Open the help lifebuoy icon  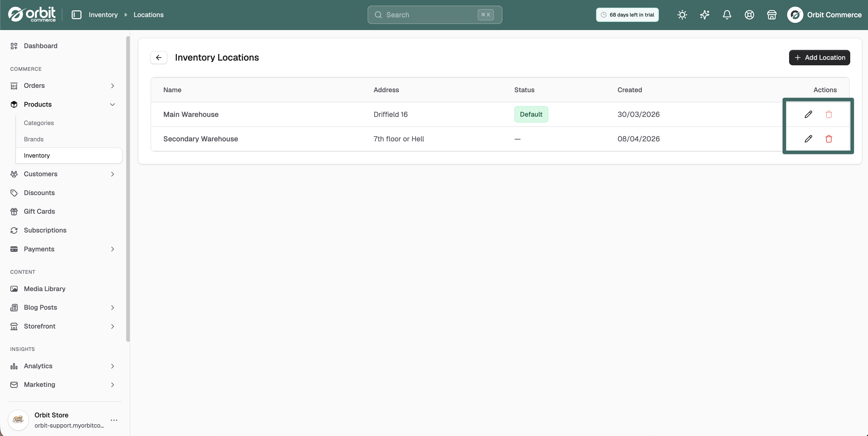click(x=749, y=15)
